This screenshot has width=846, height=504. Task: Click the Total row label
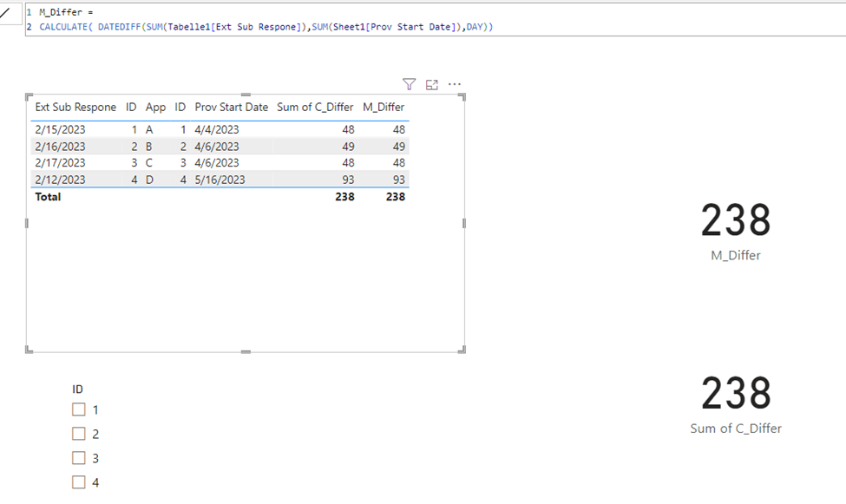tap(48, 197)
